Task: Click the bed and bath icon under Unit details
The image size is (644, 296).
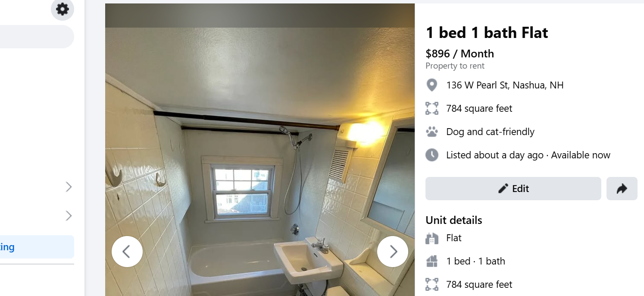Action: coord(432,261)
